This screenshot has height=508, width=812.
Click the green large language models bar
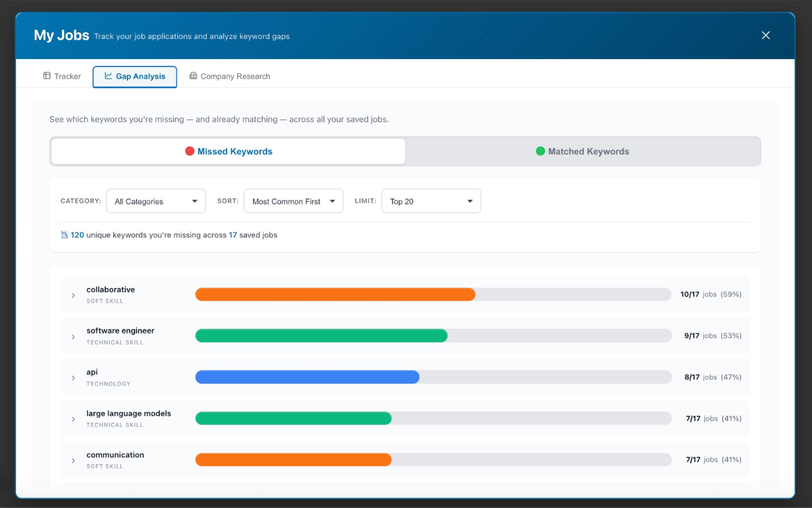tap(293, 418)
